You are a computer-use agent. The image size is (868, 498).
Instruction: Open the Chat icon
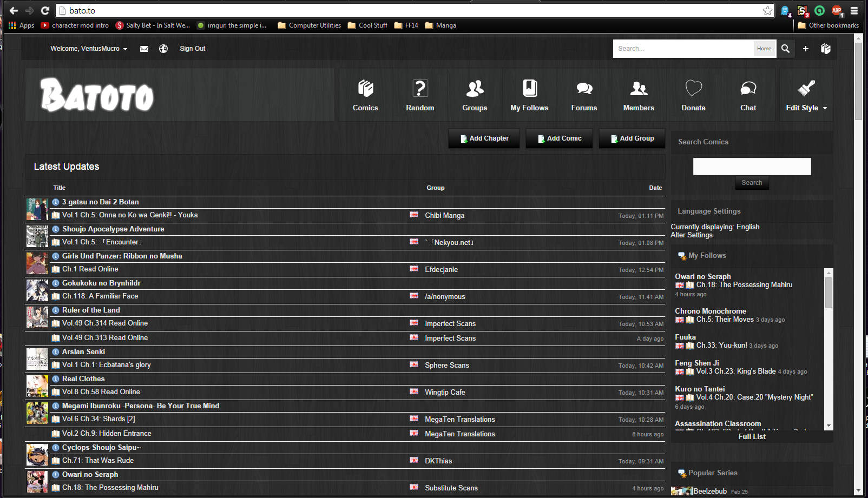coord(748,89)
